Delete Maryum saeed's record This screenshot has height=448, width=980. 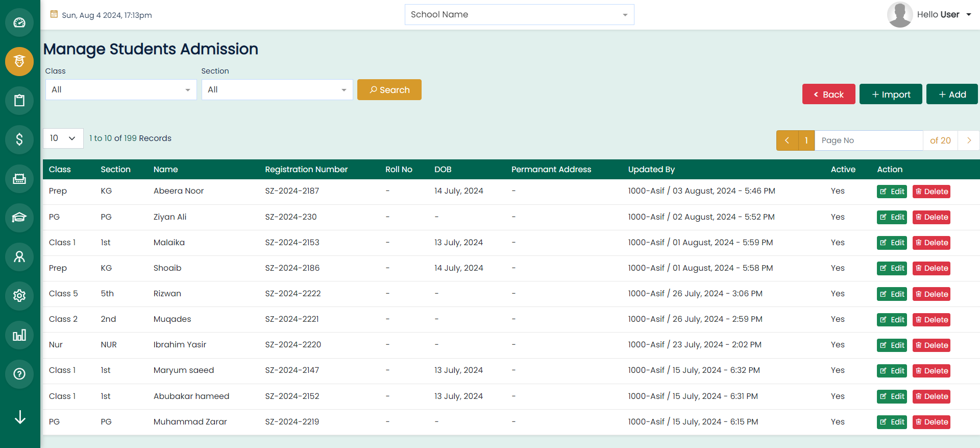tap(932, 371)
